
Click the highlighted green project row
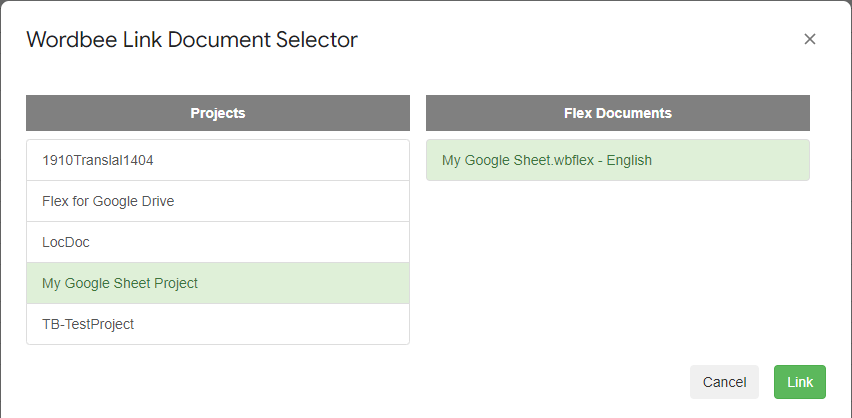pos(217,283)
